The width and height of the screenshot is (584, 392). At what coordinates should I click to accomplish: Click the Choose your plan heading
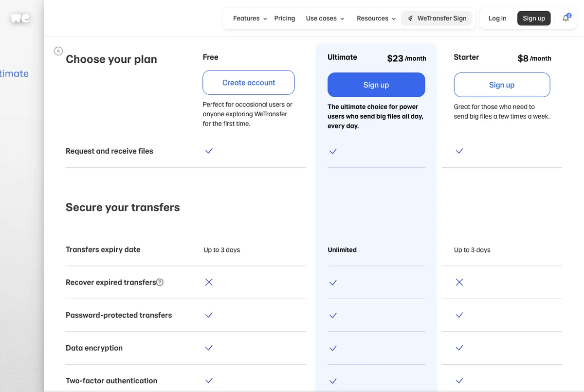[x=111, y=59]
